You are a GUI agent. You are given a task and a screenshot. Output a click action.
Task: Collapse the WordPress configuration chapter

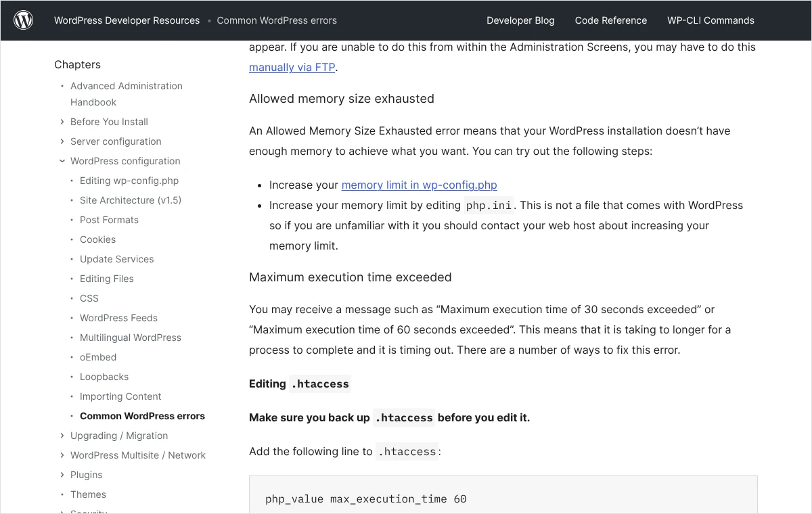coord(62,161)
